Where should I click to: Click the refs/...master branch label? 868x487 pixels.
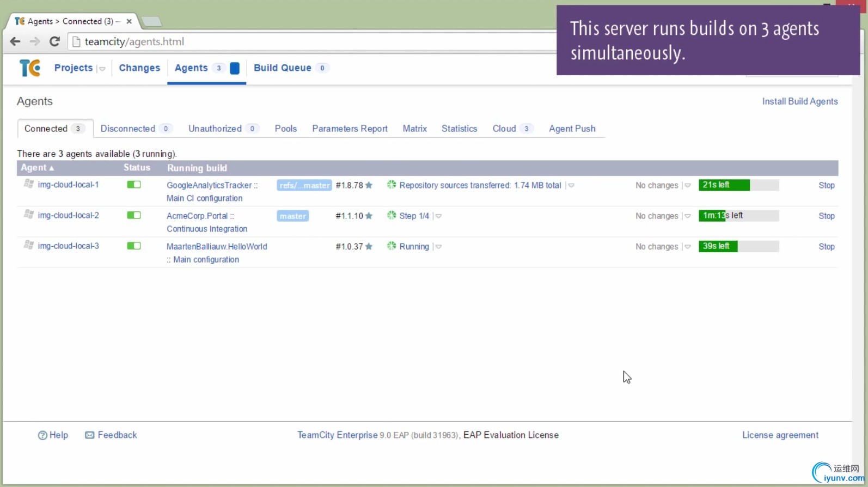(304, 185)
